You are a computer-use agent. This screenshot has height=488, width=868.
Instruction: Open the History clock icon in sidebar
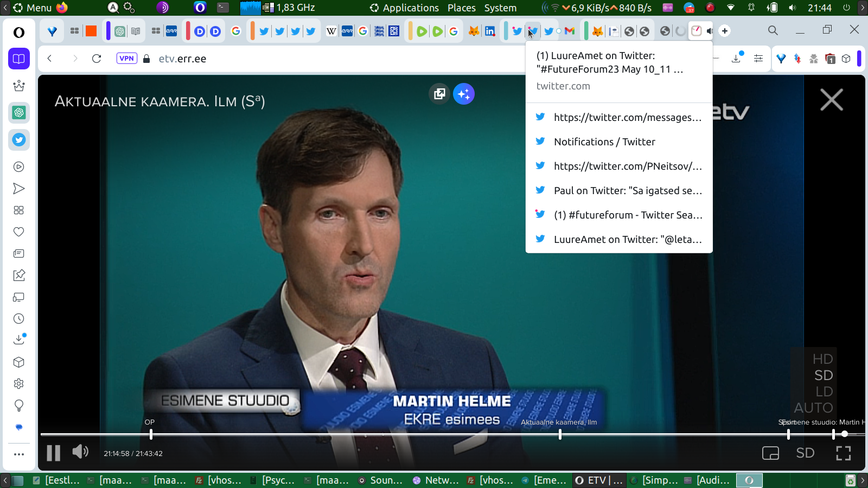click(19, 319)
